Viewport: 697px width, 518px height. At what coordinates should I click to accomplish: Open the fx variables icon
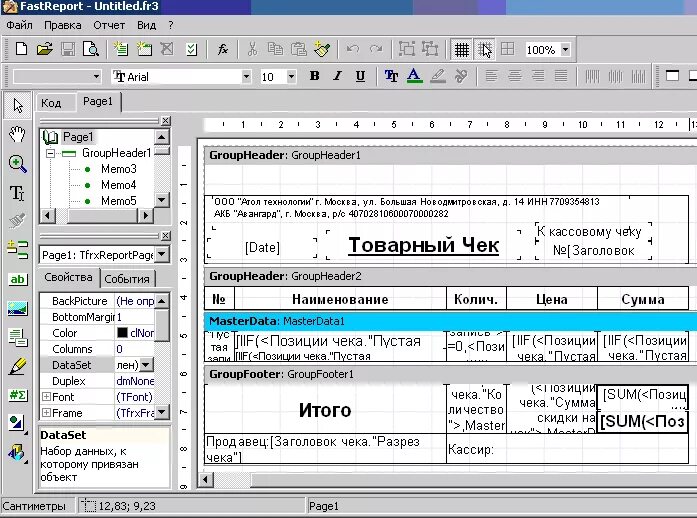pos(223,49)
